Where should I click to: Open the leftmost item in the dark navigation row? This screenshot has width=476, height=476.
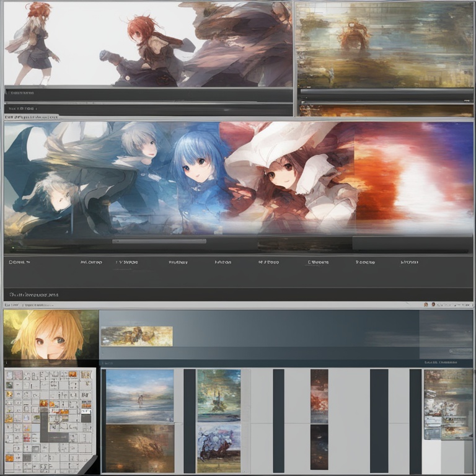click(19, 262)
